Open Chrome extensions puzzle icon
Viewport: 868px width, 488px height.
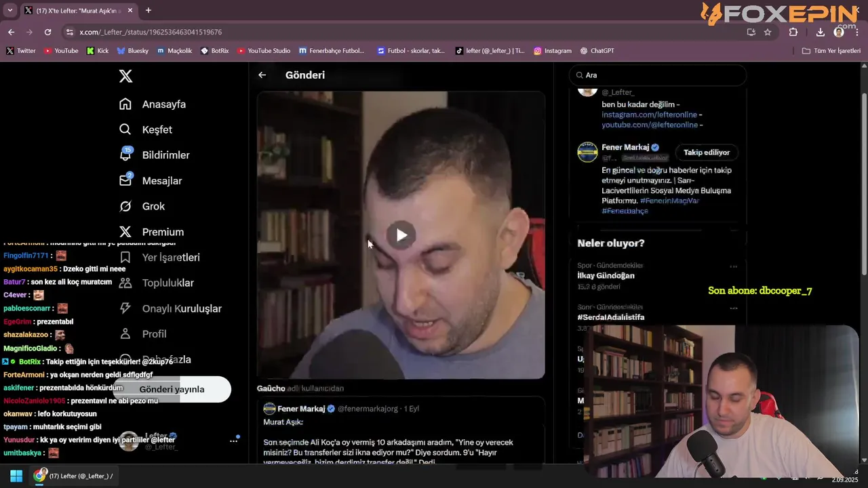pyautogui.click(x=793, y=32)
